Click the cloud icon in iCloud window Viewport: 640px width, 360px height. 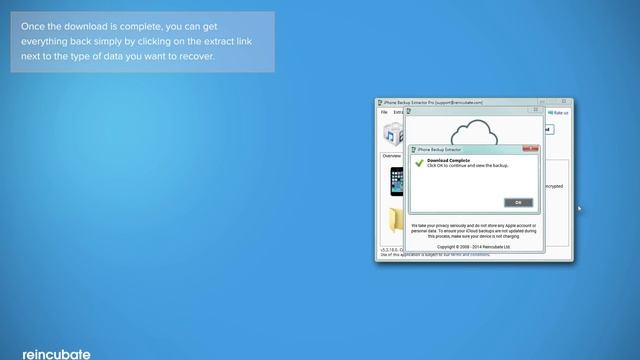(474, 132)
